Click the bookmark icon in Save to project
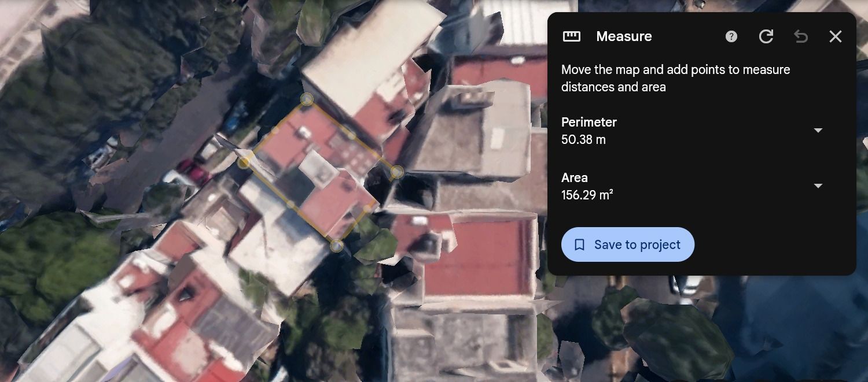868x382 pixels. 580,245
